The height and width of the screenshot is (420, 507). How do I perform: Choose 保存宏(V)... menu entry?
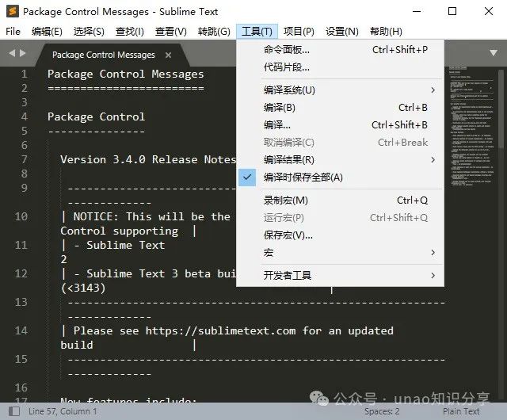point(340,235)
